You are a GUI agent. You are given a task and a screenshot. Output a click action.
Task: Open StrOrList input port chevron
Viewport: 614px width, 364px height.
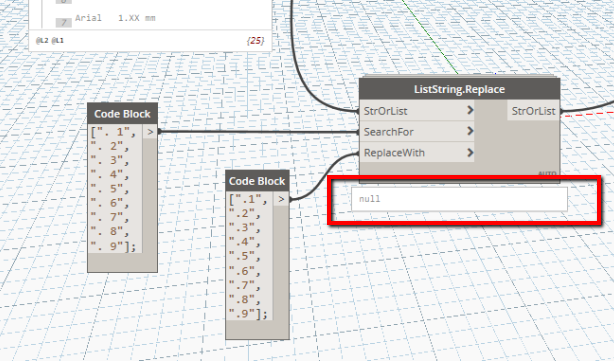470,110
